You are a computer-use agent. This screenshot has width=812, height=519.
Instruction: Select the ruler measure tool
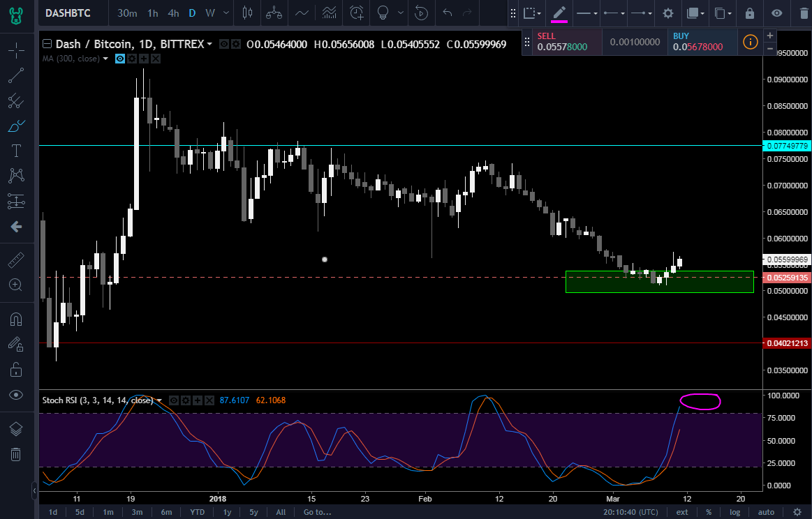[16, 259]
